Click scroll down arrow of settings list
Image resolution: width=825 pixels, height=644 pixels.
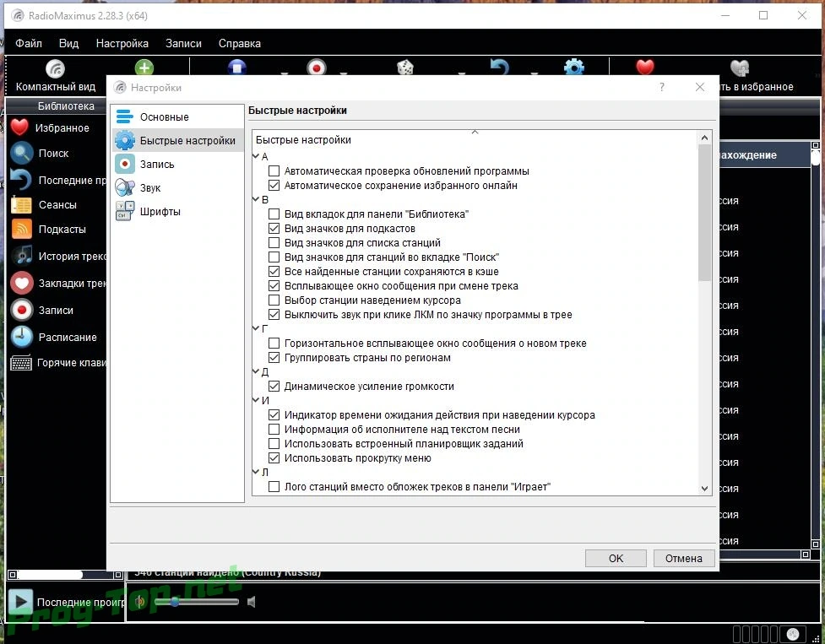[x=704, y=489]
